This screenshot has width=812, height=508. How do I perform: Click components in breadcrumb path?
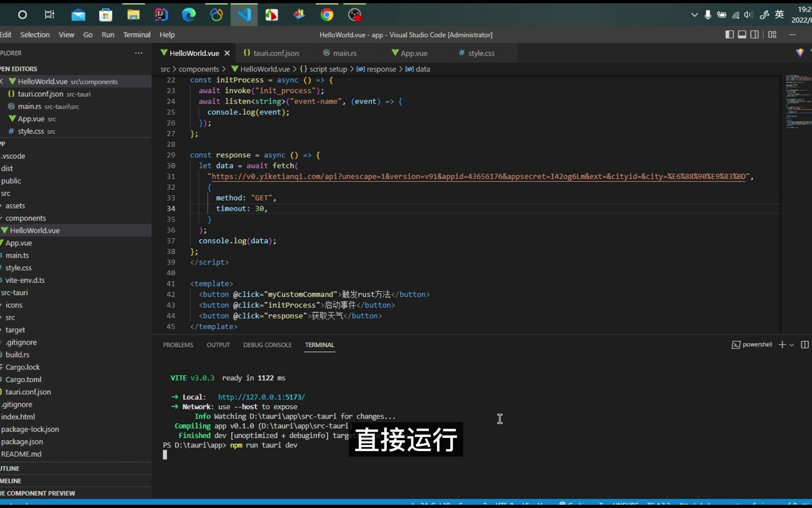199,69
